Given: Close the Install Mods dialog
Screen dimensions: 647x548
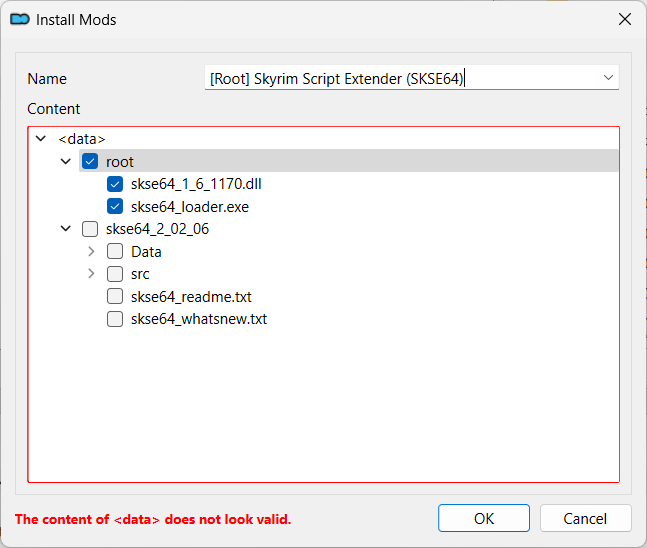Looking at the screenshot, I should pos(624,19).
